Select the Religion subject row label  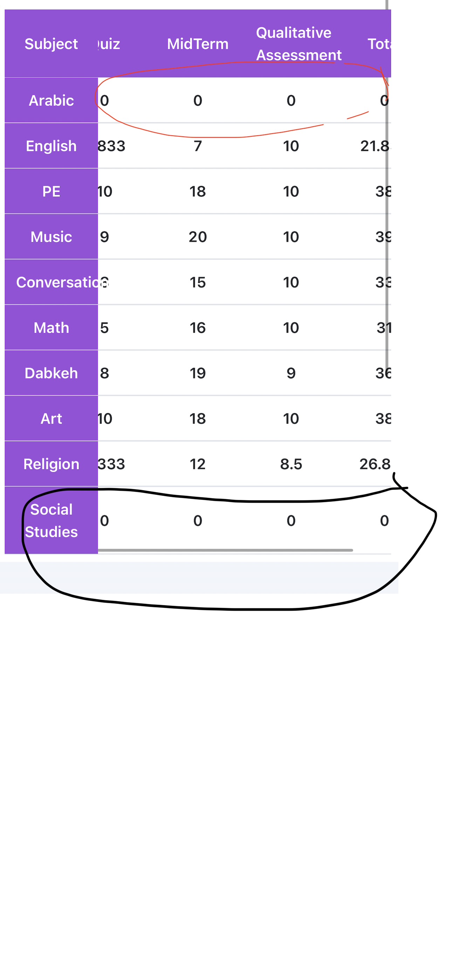coord(51,464)
